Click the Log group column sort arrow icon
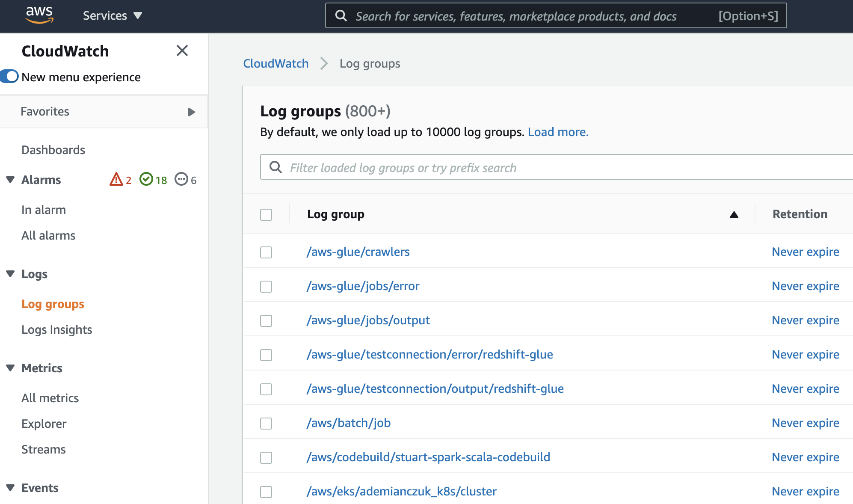 pyautogui.click(x=734, y=215)
